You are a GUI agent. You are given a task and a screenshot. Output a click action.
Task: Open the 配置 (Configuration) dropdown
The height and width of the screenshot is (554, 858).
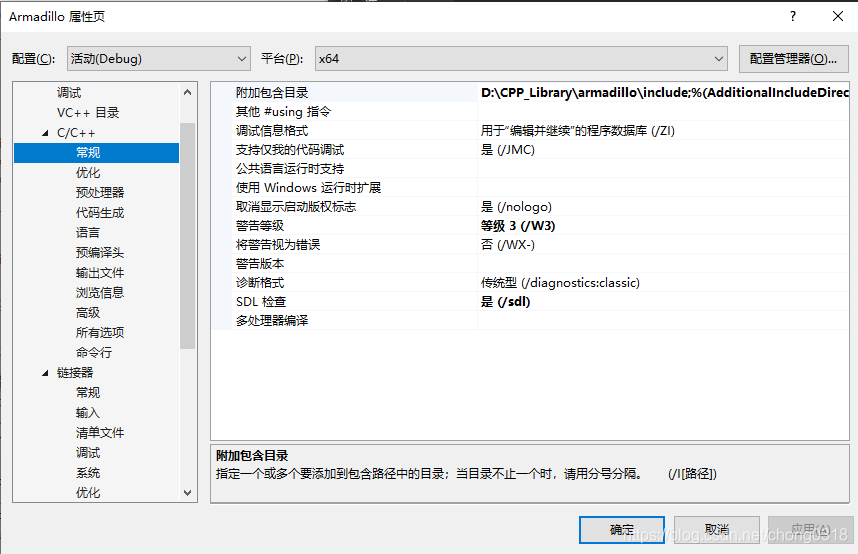(159, 59)
